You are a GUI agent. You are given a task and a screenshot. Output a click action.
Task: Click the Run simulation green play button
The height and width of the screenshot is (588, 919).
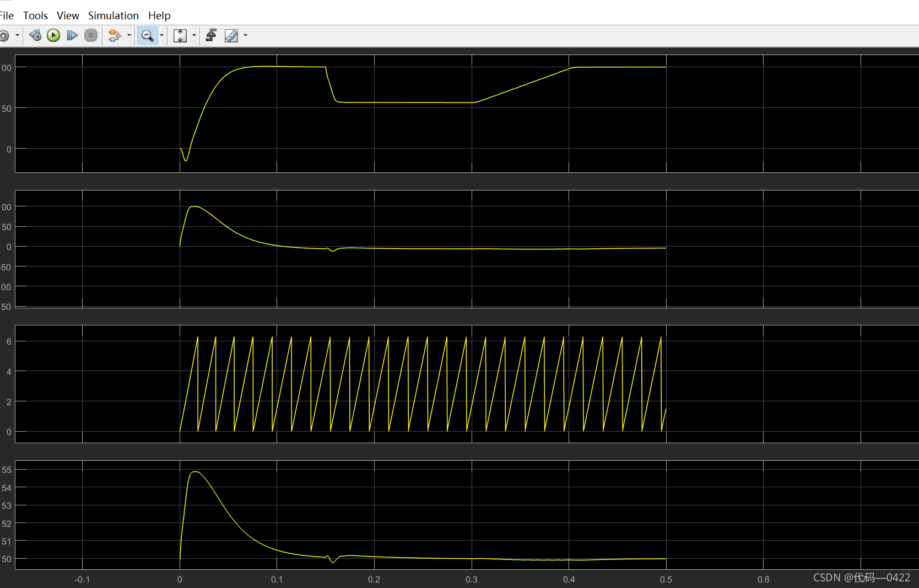[53, 36]
